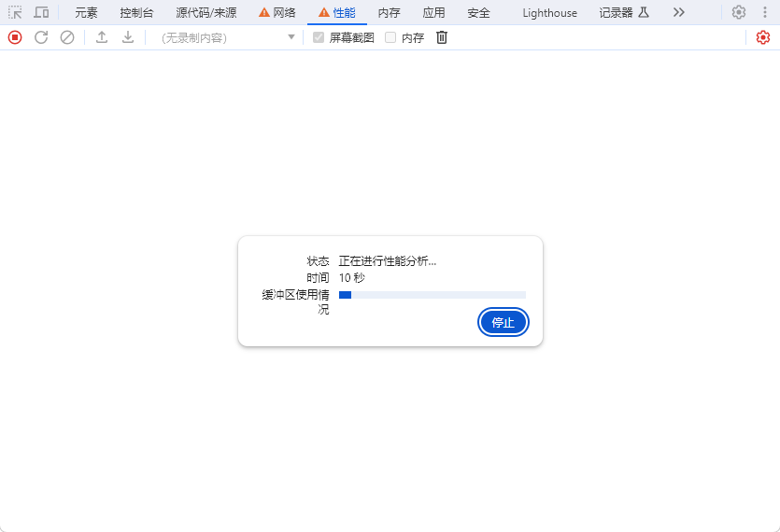Click the 正在进行性能分析... status text
This screenshot has width=780, height=532.
point(388,261)
